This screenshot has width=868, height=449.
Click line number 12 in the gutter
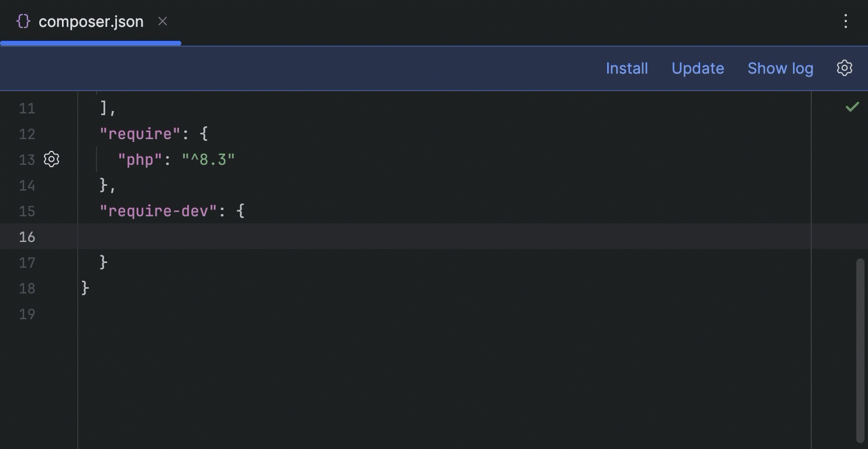click(27, 134)
